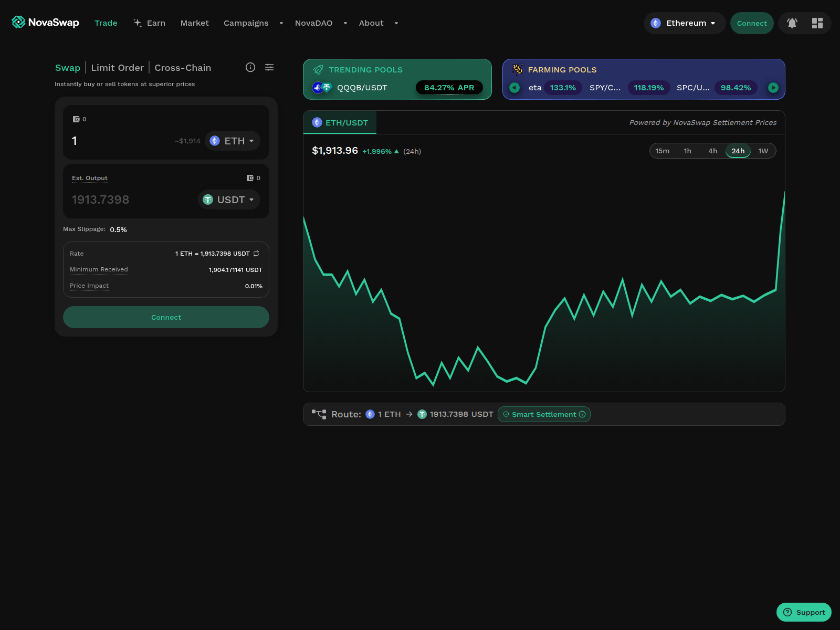Open the 84.27% APR pool badge
840x630 pixels.
(x=449, y=88)
